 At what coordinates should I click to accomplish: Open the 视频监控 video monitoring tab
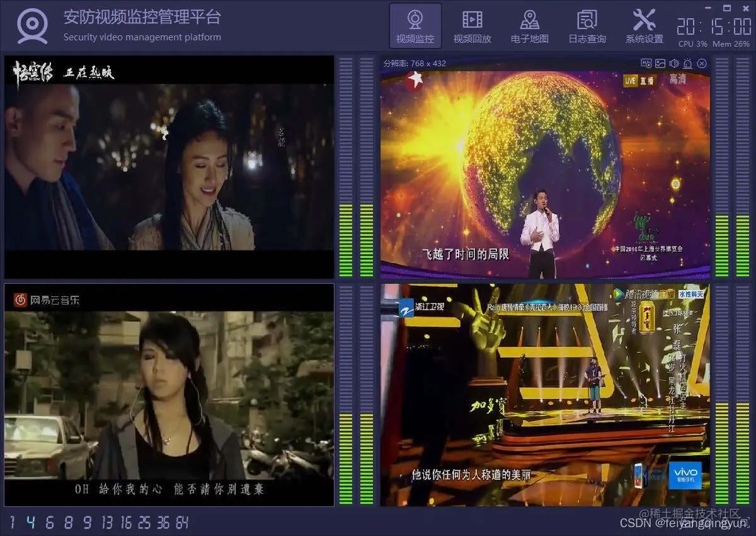(415, 26)
